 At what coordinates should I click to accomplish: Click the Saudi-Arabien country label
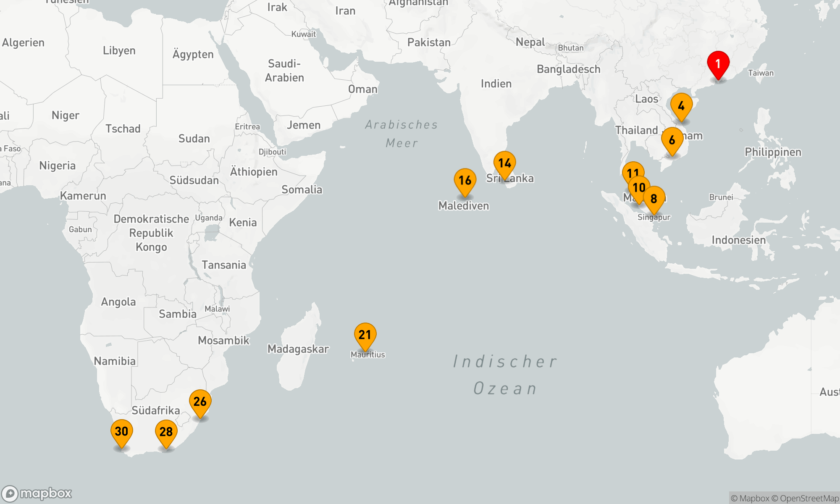click(284, 71)
